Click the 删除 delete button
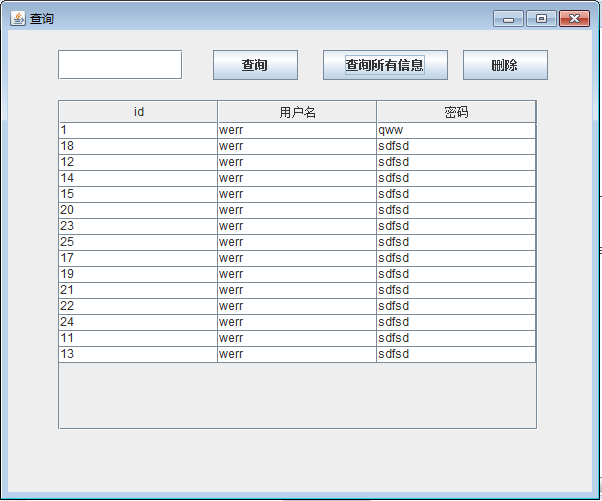 click(505, 65)
